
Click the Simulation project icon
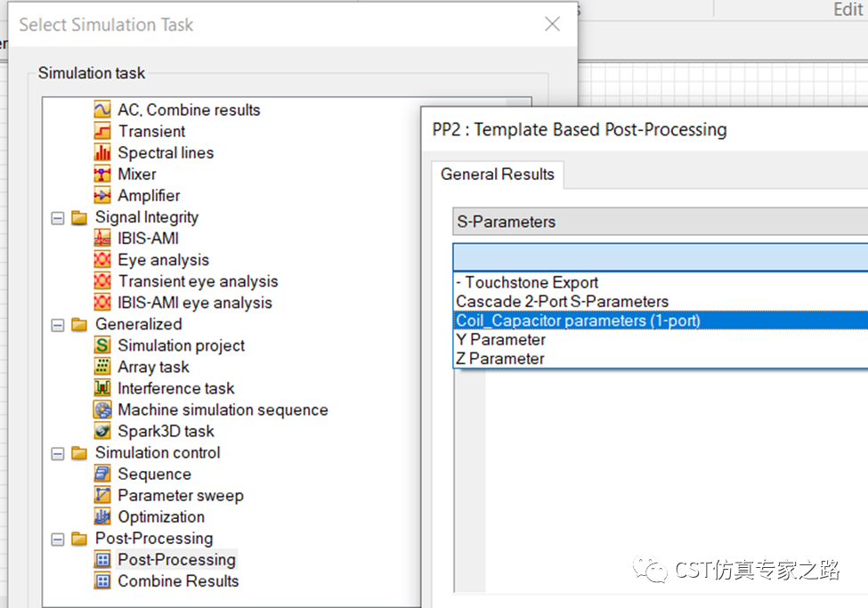(x=102, y=345)
